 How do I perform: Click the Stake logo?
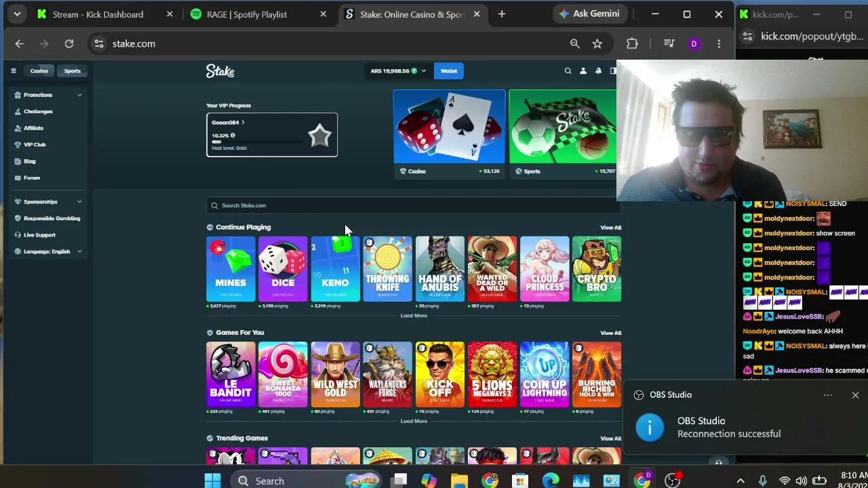point(220,71)
